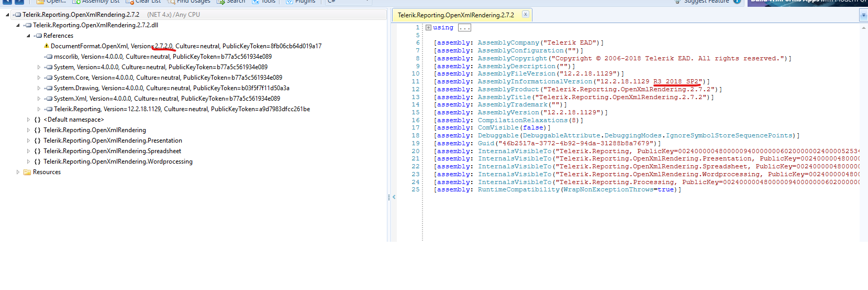Click AssemblyInformationalVersion on line 11
The height and width of the screenshot is (290, 868).
point(535,81)
